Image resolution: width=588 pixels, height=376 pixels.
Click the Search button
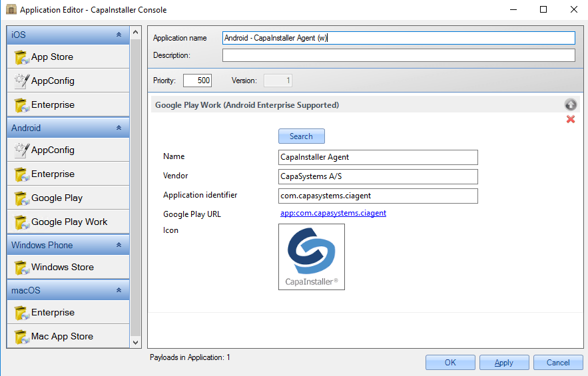pos(302,136)
